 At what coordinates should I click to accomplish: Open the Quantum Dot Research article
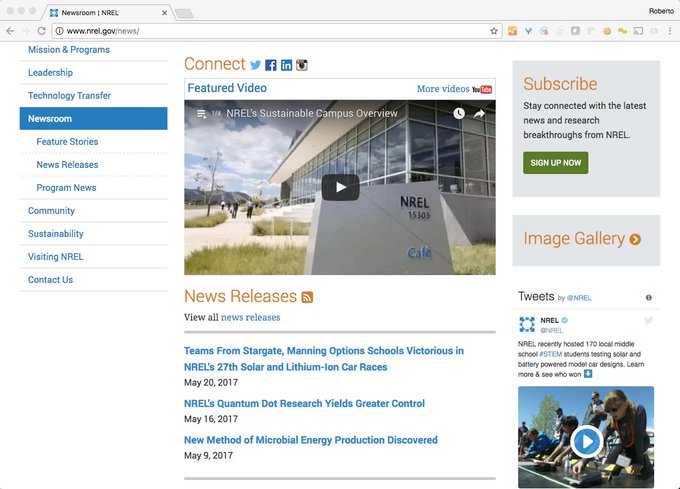[304, 404]
